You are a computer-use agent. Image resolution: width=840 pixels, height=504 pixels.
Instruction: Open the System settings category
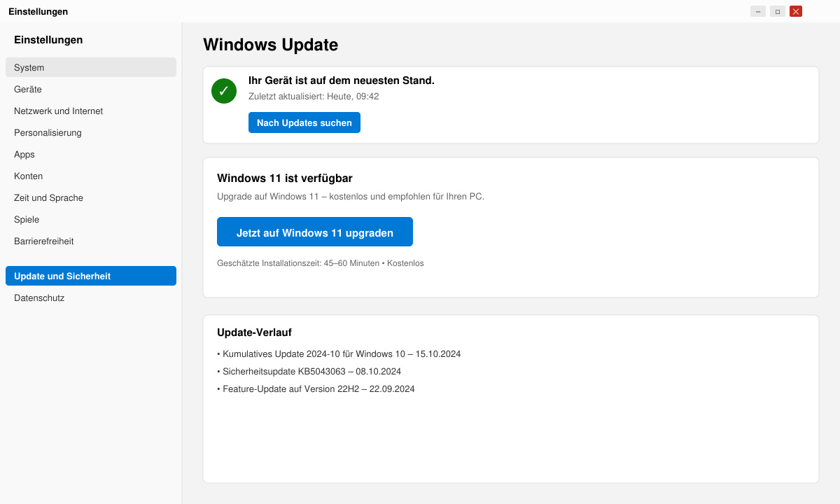click(91, 67)
